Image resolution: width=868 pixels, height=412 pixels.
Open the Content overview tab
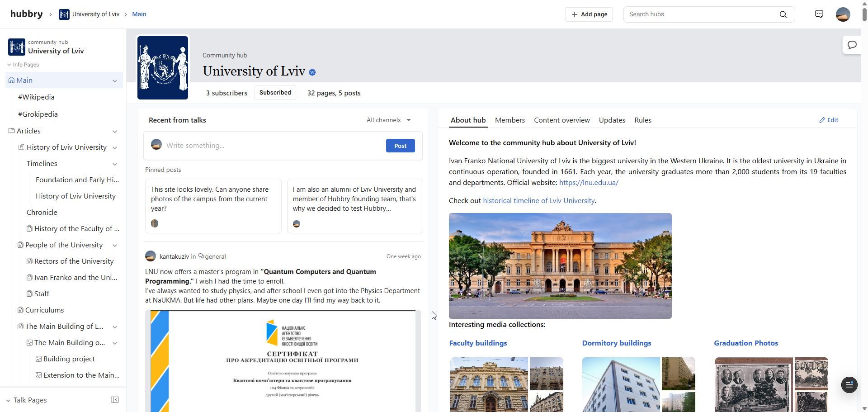561,120
